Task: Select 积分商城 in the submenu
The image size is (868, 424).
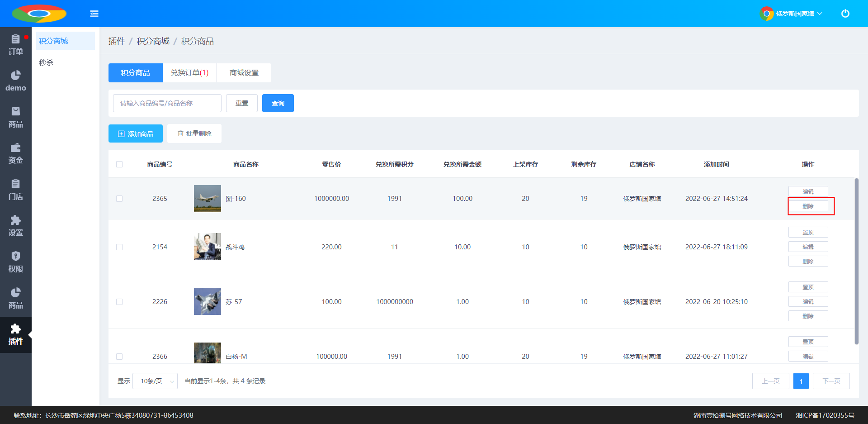Action: pos(66,41)
